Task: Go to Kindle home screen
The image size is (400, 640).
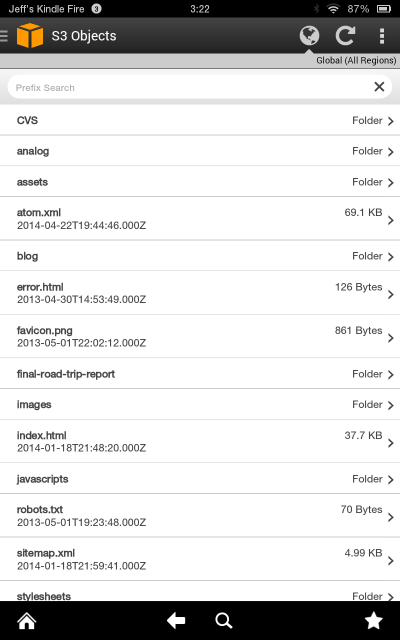Action: (27, 621)
